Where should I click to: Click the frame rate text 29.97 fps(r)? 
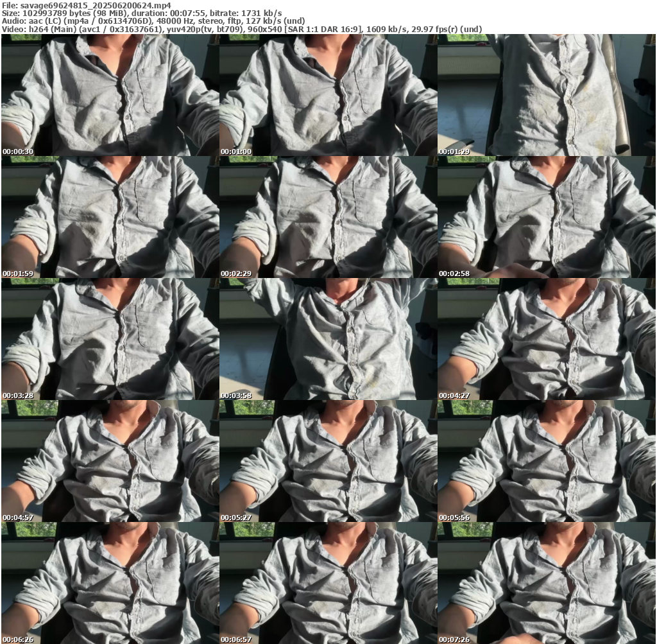pos(434,30)
